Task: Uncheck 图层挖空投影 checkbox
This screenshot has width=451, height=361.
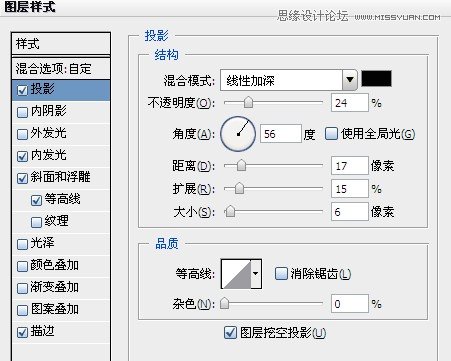Action: tap(230, 332)
